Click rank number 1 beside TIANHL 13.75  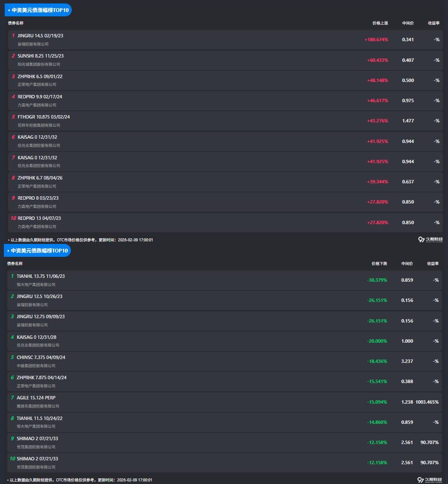coord(12,276)
